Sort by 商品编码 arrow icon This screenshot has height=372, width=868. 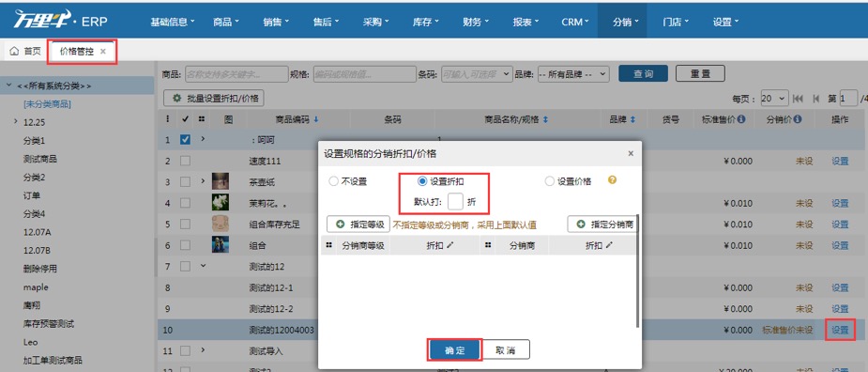tap(316, 119)
